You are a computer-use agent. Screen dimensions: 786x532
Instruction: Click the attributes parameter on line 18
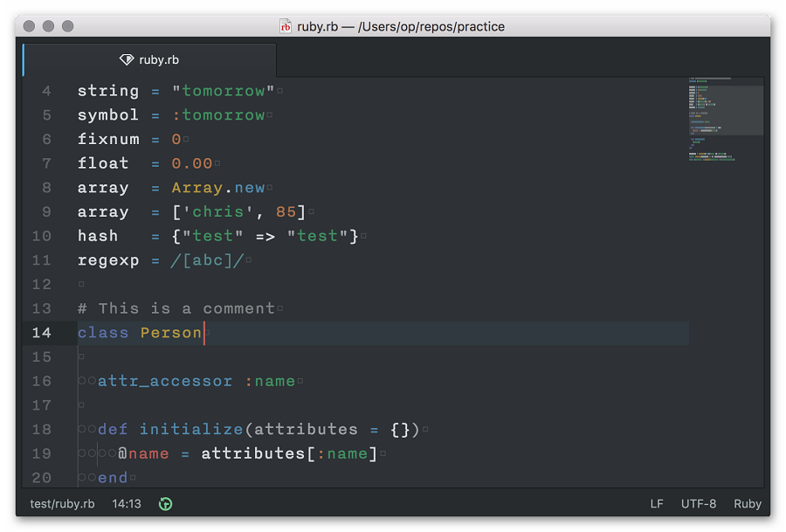click(x=306, y=429)
